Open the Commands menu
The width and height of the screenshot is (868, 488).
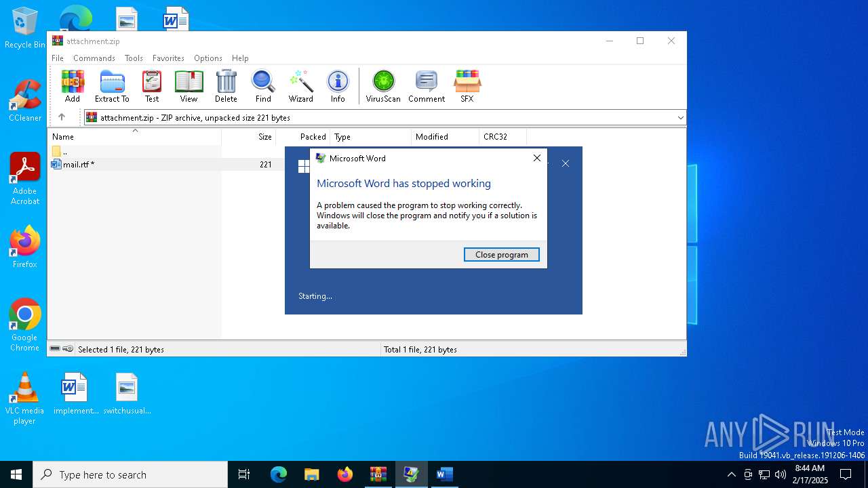click(x=94, y=58)
